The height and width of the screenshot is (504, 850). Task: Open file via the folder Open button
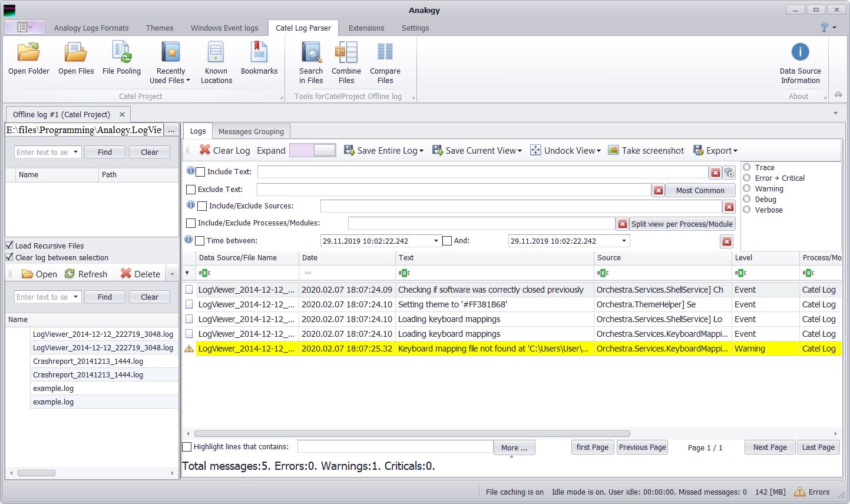point(39,274)
